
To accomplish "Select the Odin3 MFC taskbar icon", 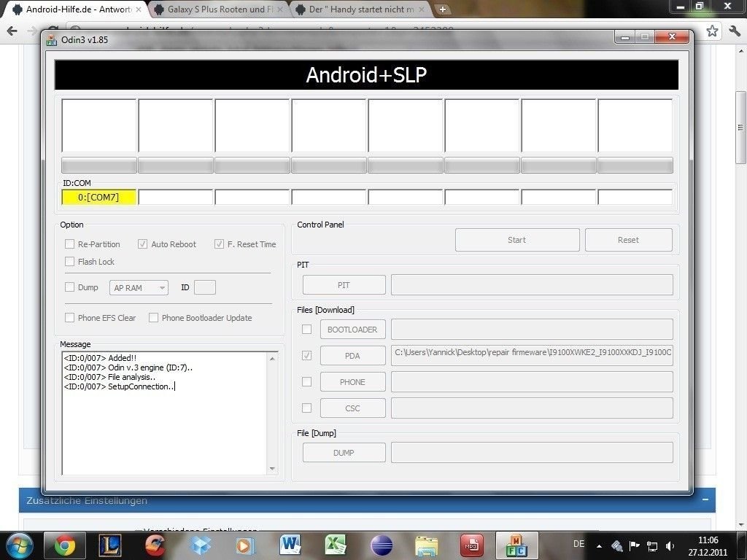I will coord(517,545).
